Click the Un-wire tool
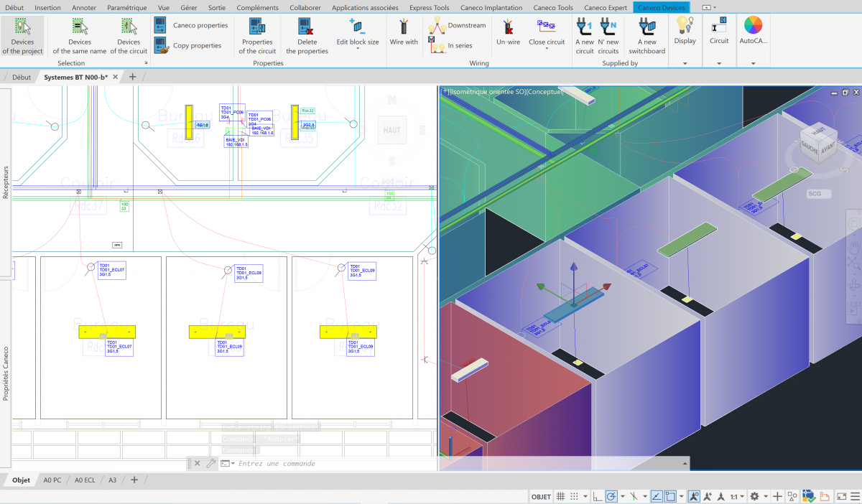862x504 pixels. [508, 32]
